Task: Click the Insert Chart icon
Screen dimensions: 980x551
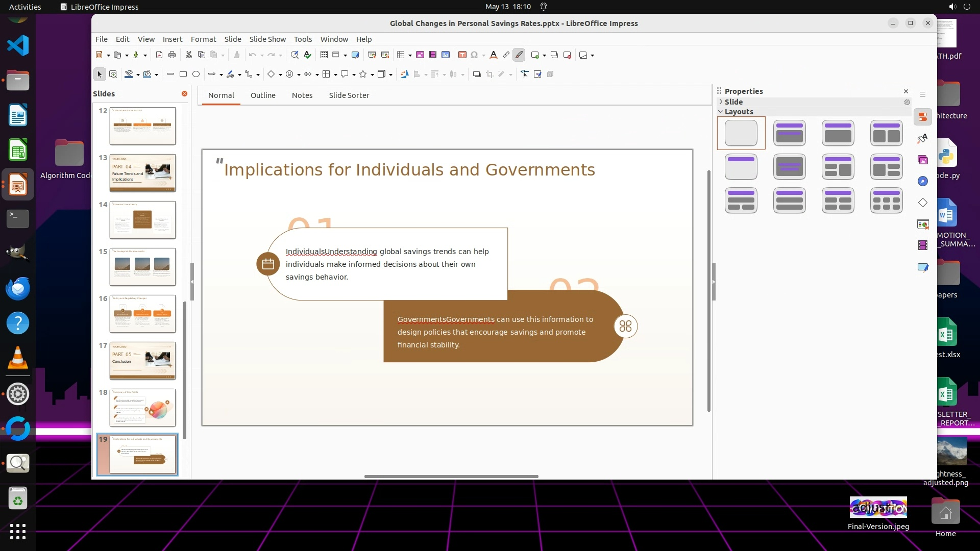Action: 446,55
